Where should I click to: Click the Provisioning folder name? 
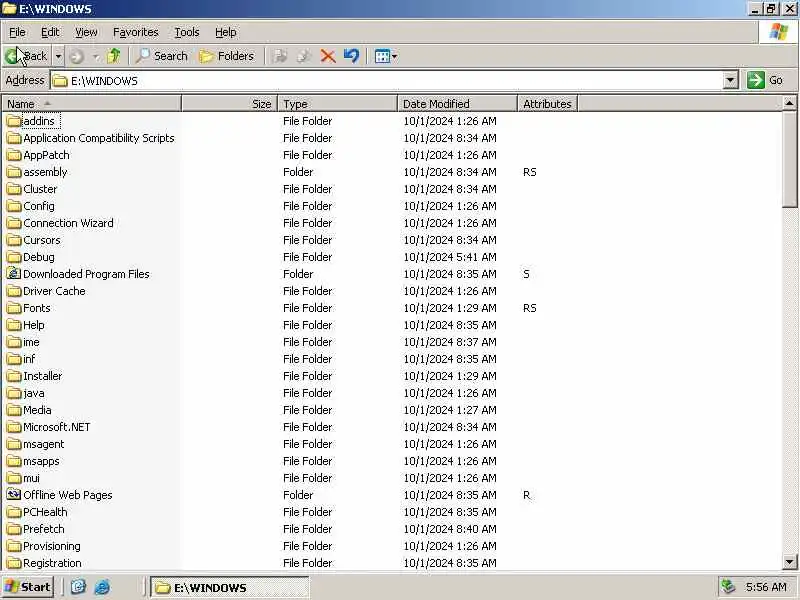[52, 546]
